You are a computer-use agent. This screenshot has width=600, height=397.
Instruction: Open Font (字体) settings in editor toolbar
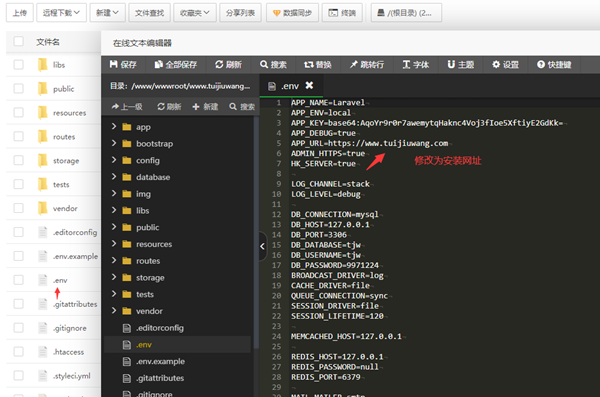pyautogui.click(x=416, y=64)
